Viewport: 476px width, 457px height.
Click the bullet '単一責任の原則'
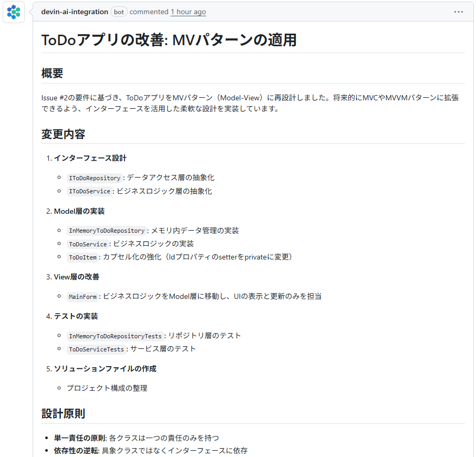[x=80, y=438]
